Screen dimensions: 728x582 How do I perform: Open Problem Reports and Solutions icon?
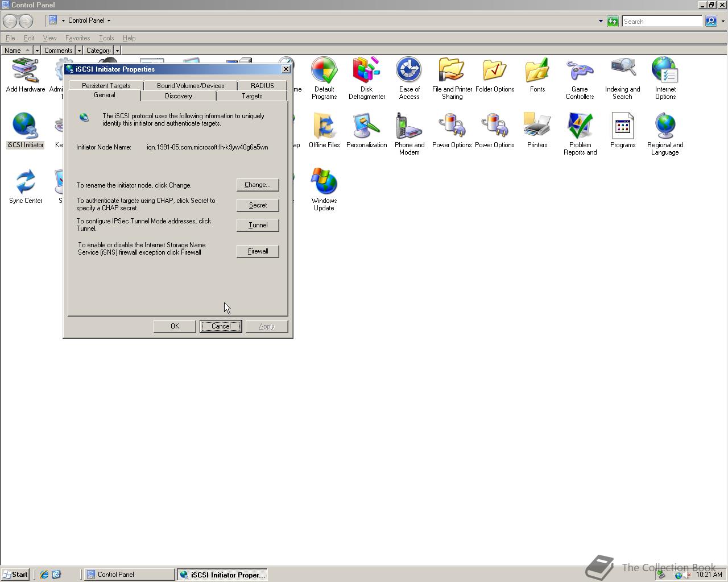point(580,134)
